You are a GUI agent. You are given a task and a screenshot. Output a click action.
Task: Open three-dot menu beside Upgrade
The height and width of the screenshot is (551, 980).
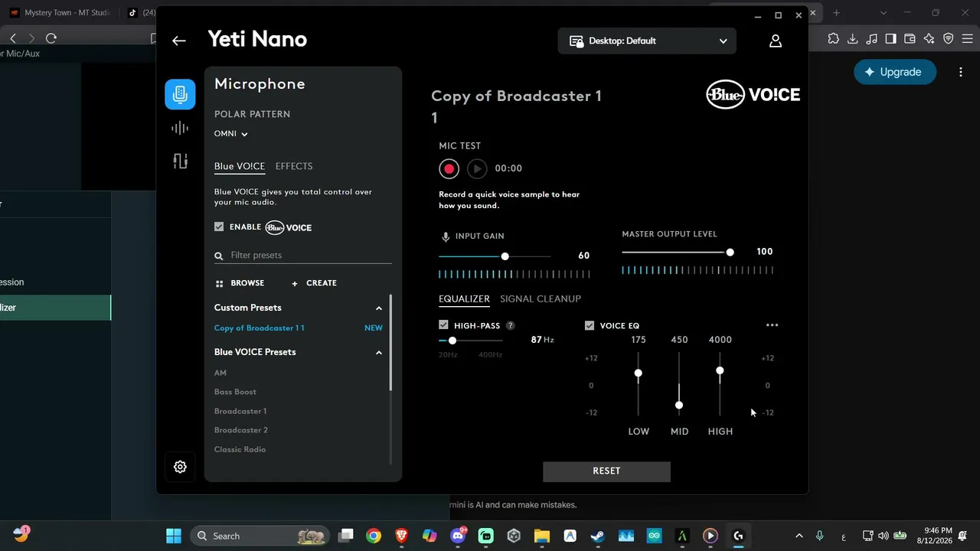(961, 72)
